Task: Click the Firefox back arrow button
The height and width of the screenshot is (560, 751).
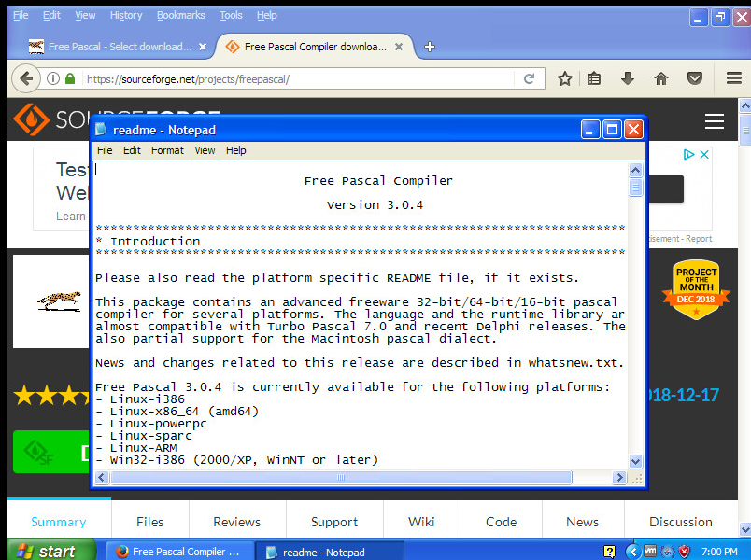Action: point(26,79)
